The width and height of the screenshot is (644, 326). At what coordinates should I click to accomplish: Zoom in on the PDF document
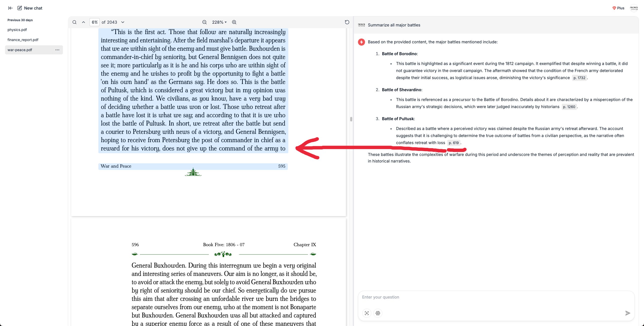pyautogui.click(x=234, y=22)
